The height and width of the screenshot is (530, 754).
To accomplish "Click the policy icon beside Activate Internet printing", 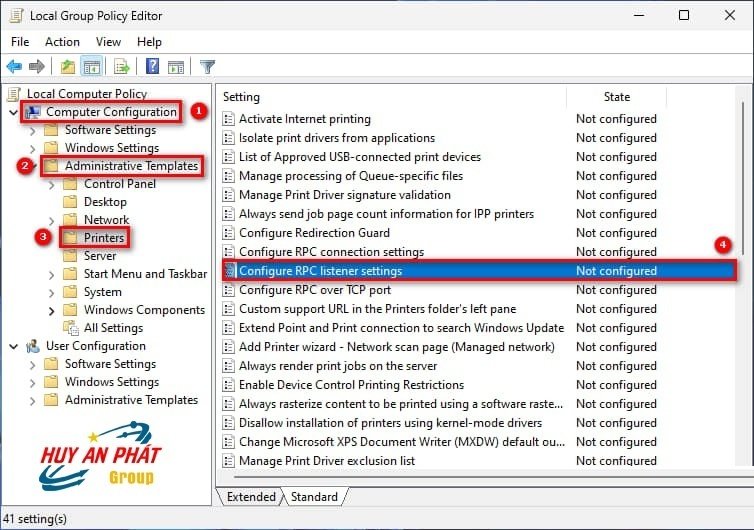I will tap(229, 119).
